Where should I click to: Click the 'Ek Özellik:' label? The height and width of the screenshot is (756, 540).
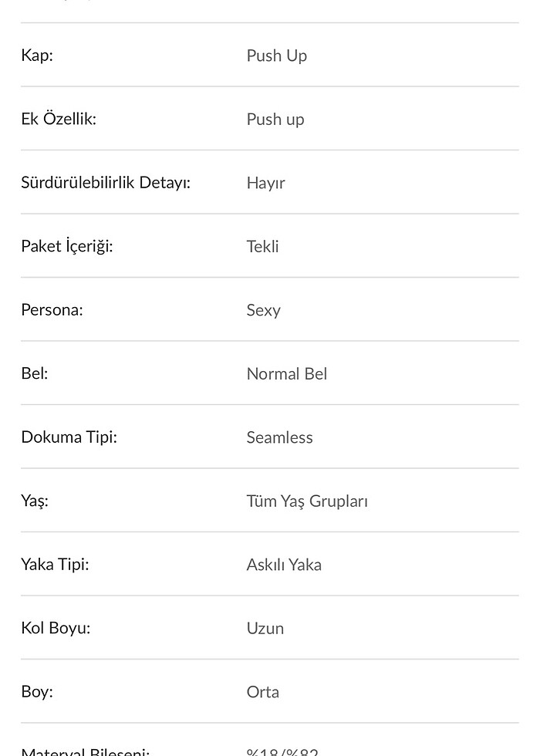tap(59, 119)
